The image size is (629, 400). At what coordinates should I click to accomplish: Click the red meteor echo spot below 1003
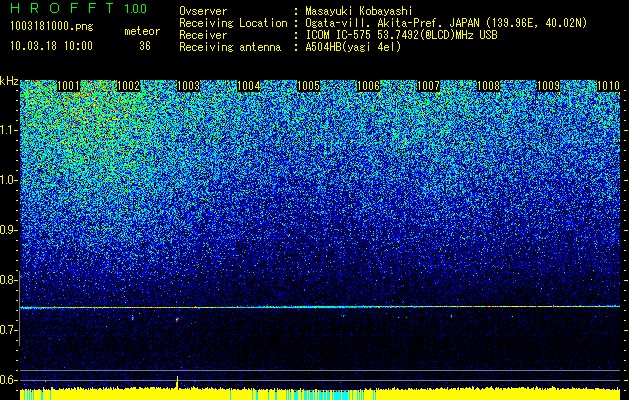[x=177, y=319]
